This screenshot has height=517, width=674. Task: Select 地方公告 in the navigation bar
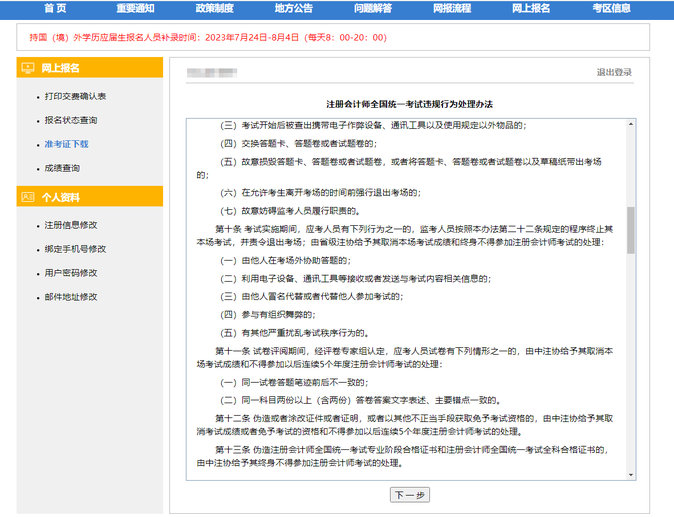[293, 8]
